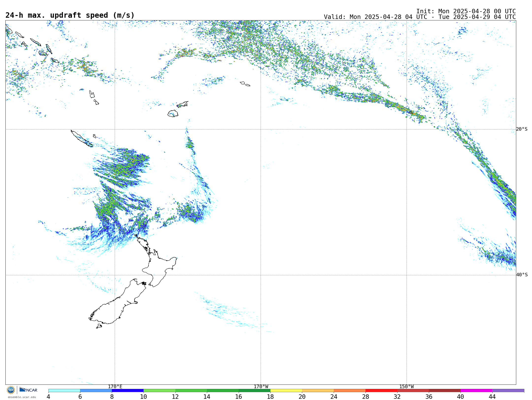Click the colorbar tick label 32
This screenshot has height=400, width=532.
click(x=397, y=397)
